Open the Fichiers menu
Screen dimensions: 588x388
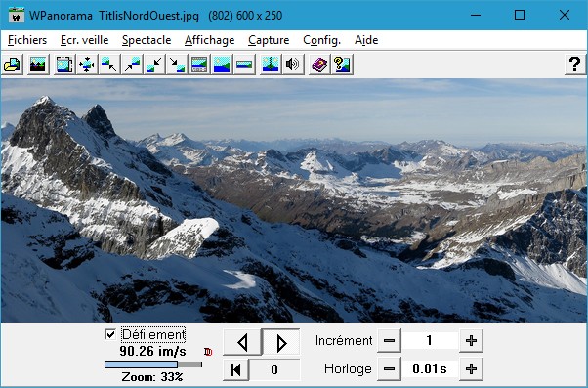(27, 40)
